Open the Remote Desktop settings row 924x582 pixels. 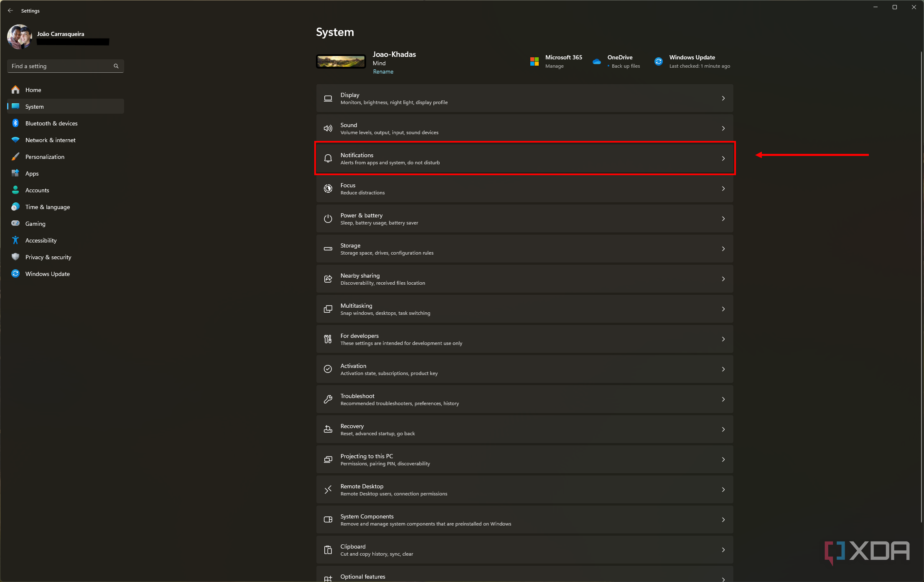(x=524, y=490)
